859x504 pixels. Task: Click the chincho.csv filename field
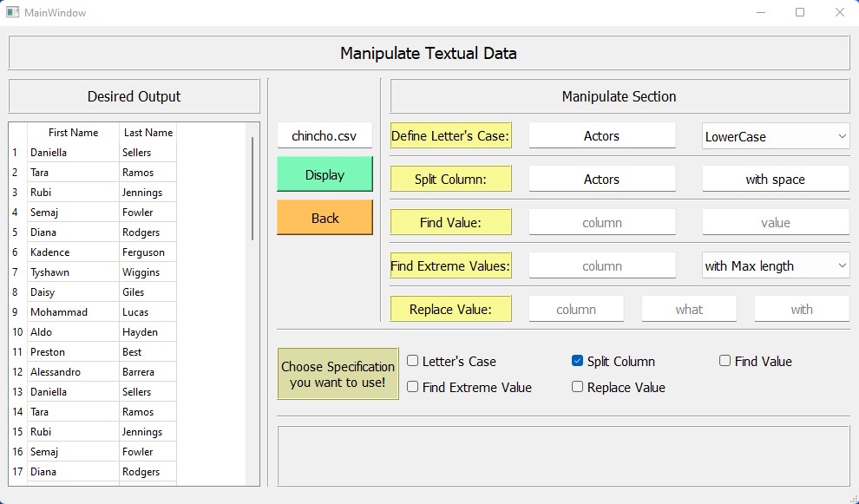[x=325, y=135]
